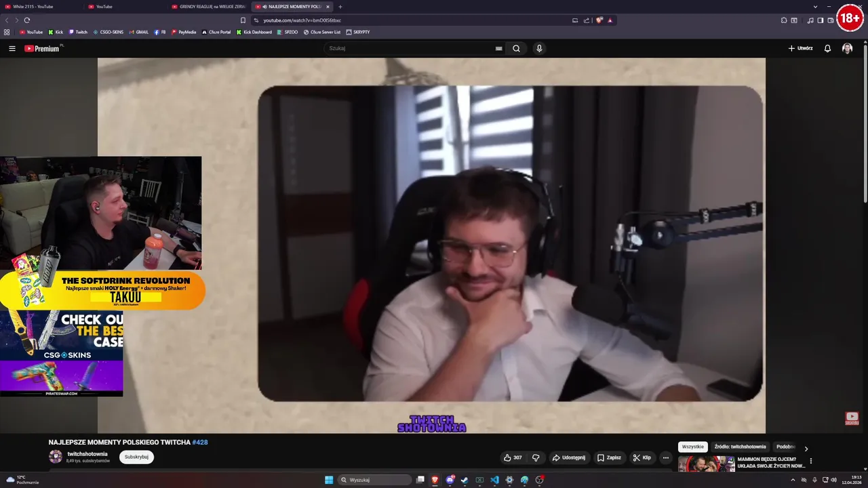The height and width of the screenshot is (488, 868).
Task: Open the Brave Shields lion icon
Action: click(599, 20)
